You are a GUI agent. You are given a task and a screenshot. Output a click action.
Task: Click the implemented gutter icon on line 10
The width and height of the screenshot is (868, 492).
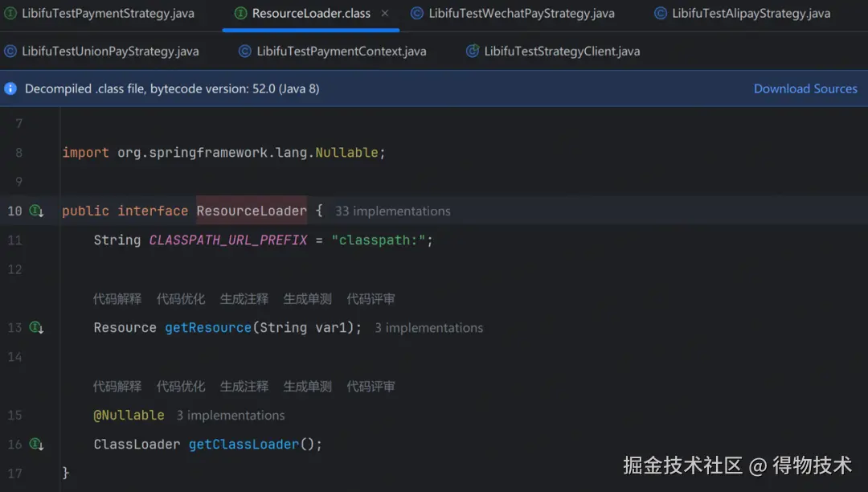(x=36, y=211)
